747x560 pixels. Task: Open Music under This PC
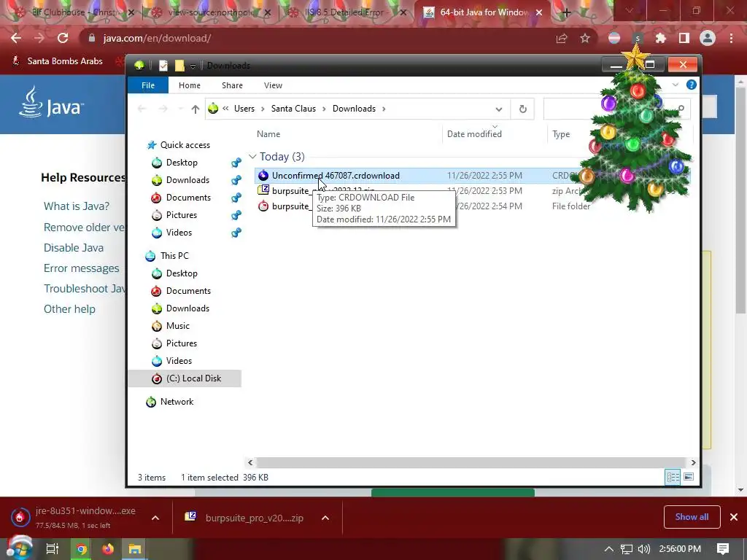[178, 326]
